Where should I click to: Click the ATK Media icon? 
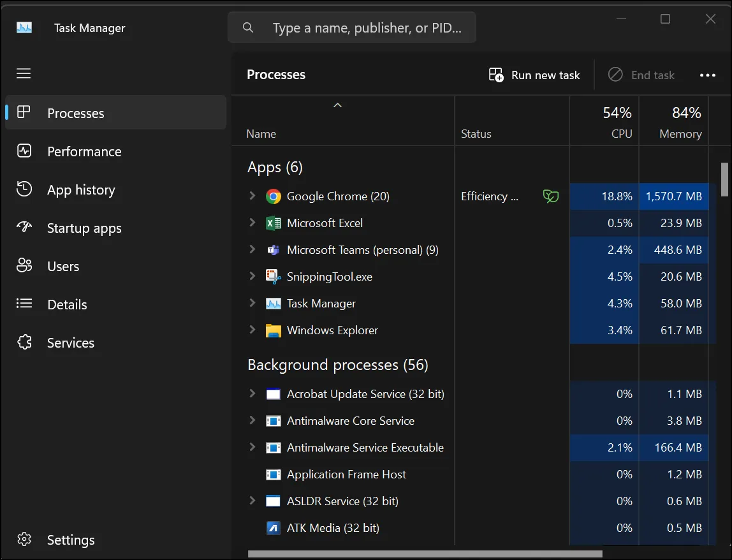click(x=274, y=527)
